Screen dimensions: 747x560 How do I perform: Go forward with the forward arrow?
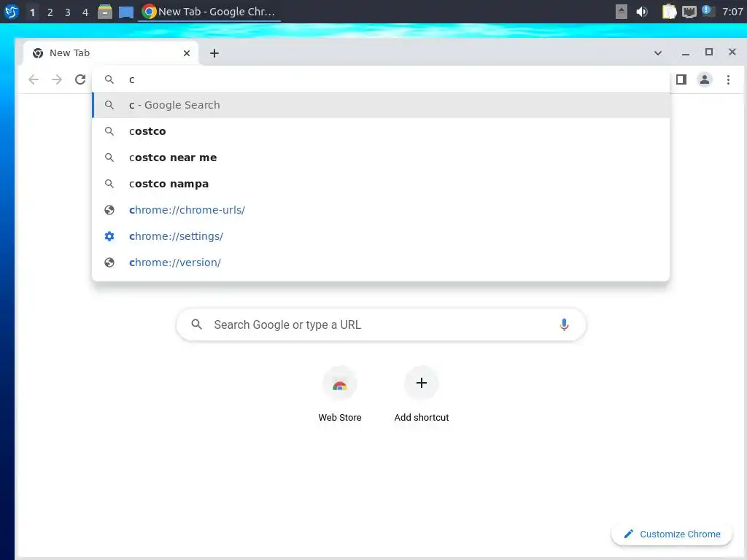(x=57, y=79)
